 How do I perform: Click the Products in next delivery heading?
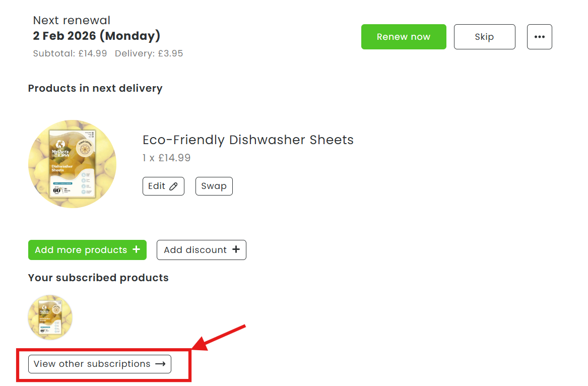(x=95, y=88)
